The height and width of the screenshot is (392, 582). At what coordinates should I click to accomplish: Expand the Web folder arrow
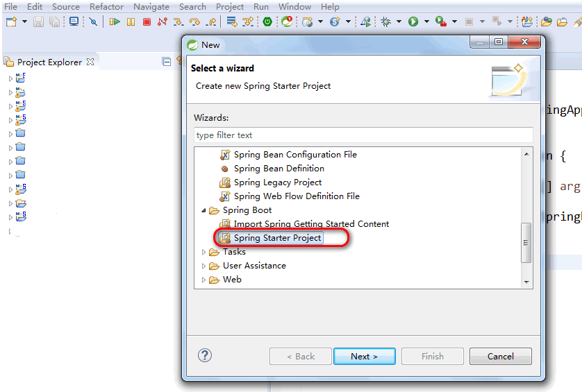(x=203, y=280)
